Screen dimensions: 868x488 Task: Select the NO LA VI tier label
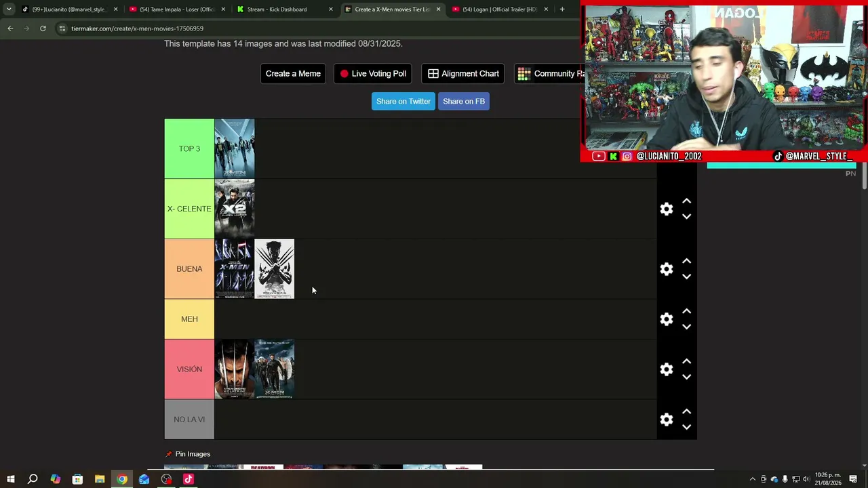pyautogui.click(x=189, y=420)
